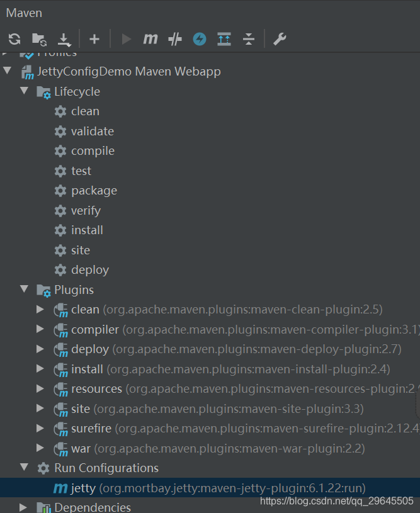Click the jetty run configuration 'm' icon
This screenshot has height=513, width=420.
[x=60, y=488]
